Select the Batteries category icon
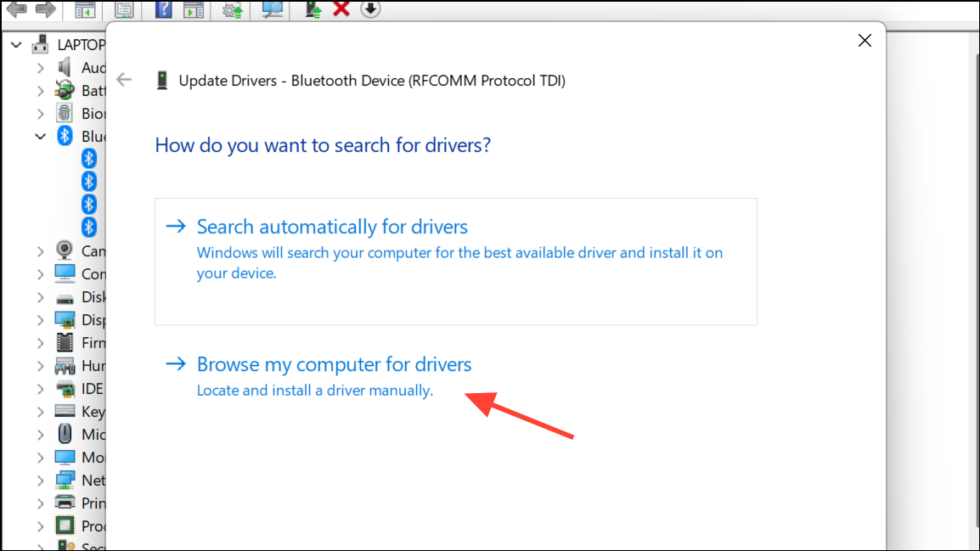Viewport: 980px width, 551px height. tap(65, 91)
